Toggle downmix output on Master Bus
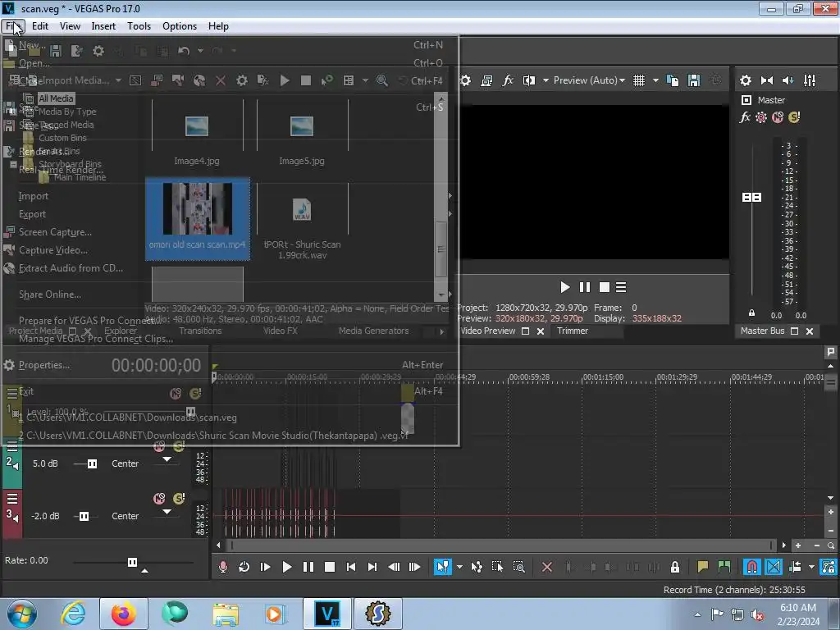 click(767, 80)
